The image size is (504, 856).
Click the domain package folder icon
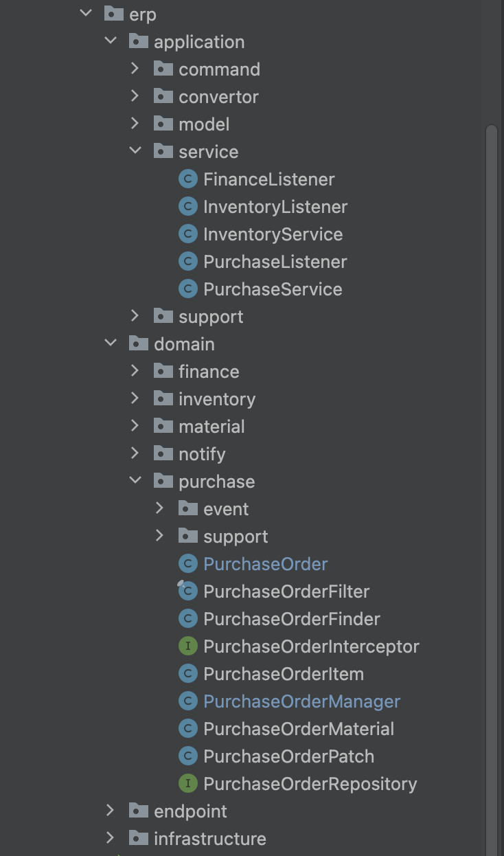pyautogui.click(x=138, y=344)
